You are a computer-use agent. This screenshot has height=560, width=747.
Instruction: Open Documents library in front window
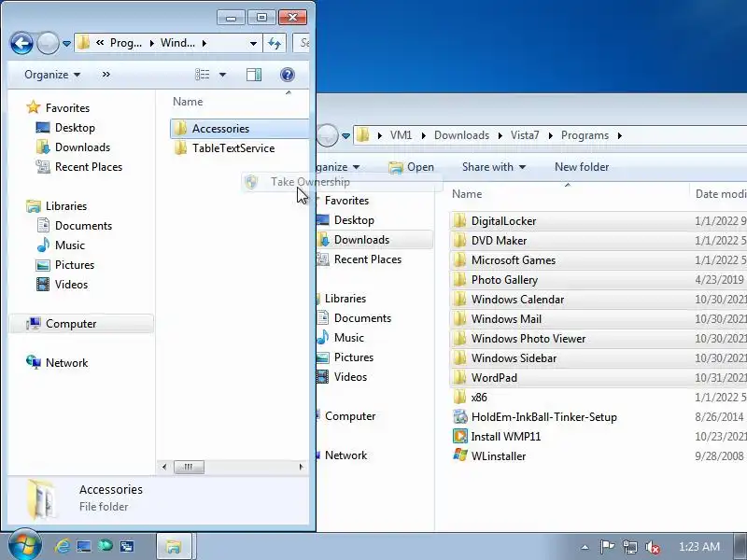pyautogui.click(x=83, y=226)
